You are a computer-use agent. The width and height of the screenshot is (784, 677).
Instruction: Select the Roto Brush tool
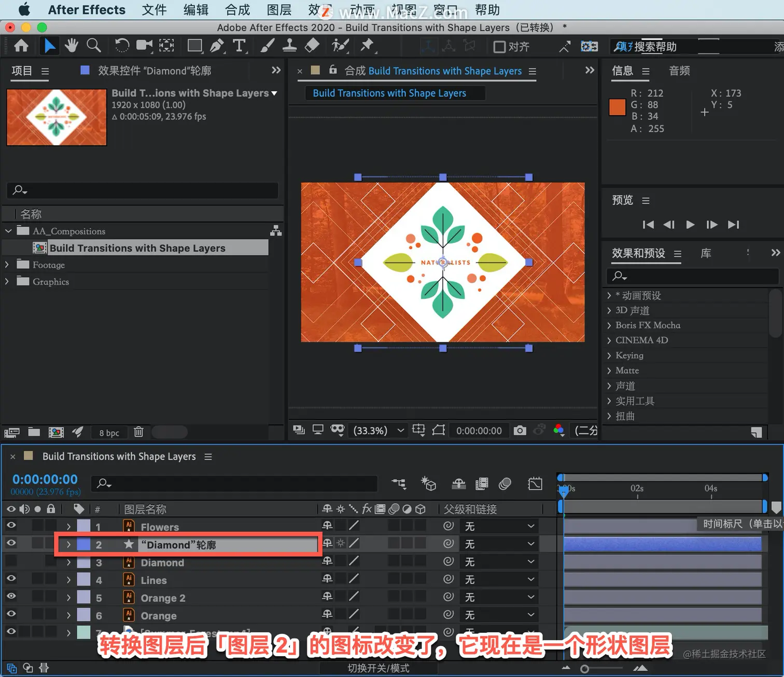coord(340,46)
